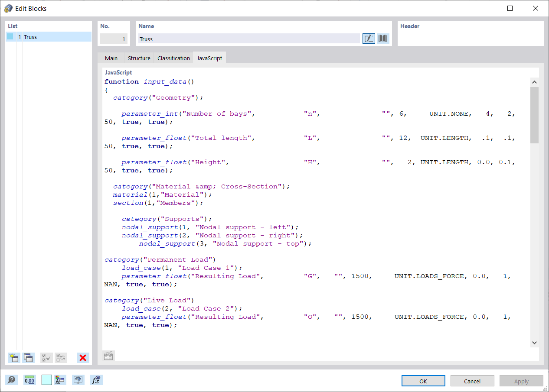Select all blocks with the double checkmark icon
Screen dimensions: 549x392
pyautogui.click(x=46, y=358)
